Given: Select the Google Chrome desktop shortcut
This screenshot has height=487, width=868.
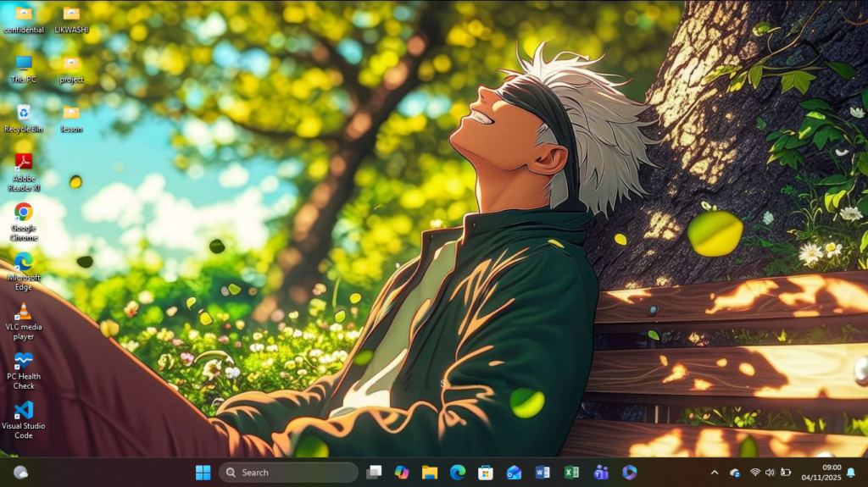Looking at the screenshot, I should tap(23, 221).
